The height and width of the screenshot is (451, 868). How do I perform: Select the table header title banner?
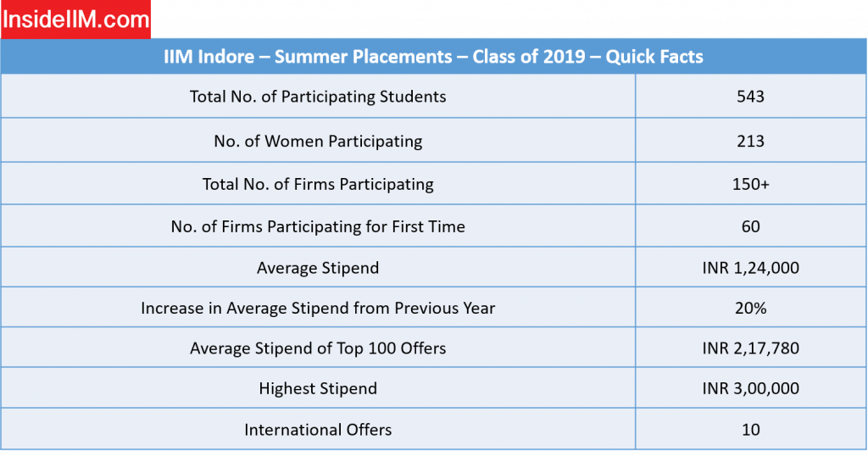(x=433, y=57)
